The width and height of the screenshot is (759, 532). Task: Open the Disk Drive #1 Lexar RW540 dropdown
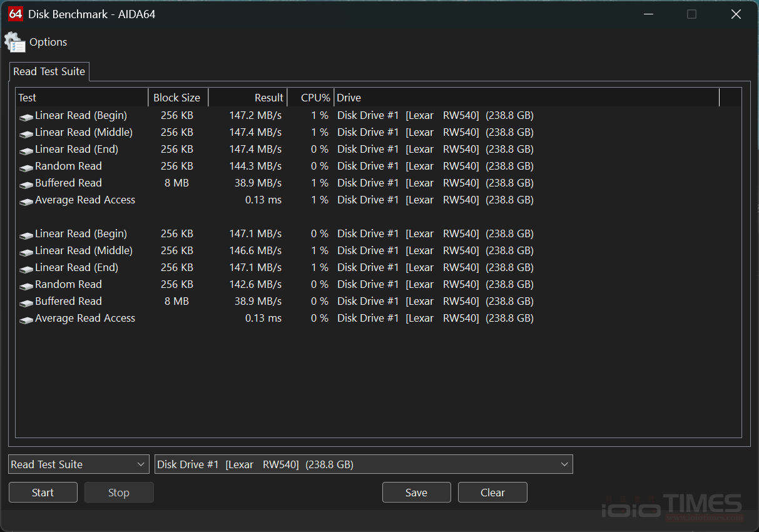364,464
